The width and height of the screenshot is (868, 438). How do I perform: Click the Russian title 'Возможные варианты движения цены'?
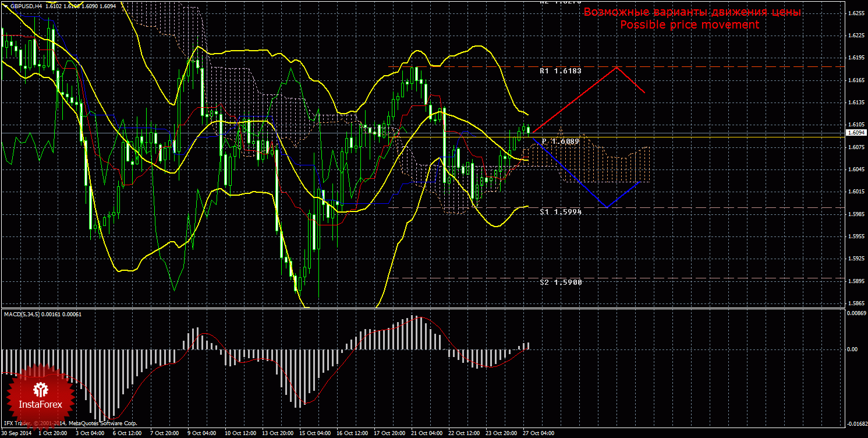(x=692, y=12)
